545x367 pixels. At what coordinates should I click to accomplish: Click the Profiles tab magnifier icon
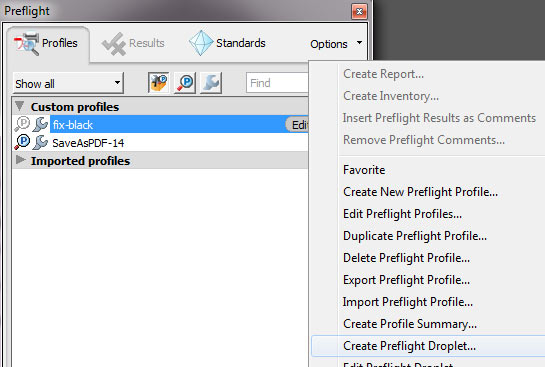(x=26, y=44)
